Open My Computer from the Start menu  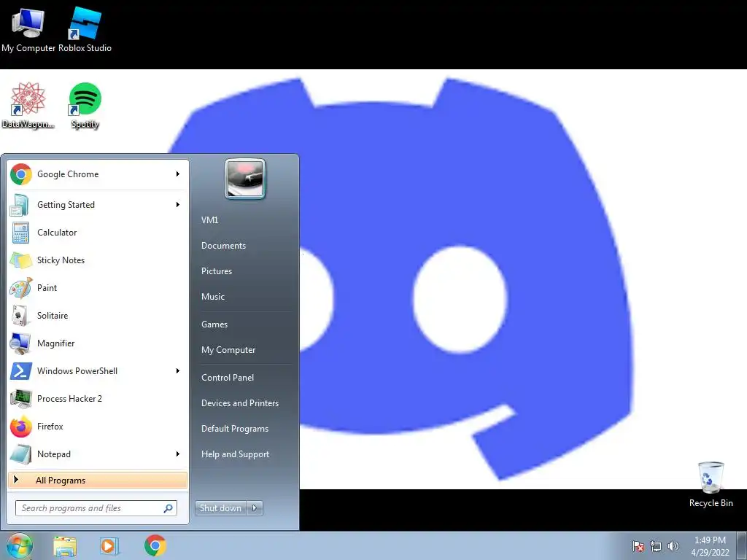click(x=228, y=350)
